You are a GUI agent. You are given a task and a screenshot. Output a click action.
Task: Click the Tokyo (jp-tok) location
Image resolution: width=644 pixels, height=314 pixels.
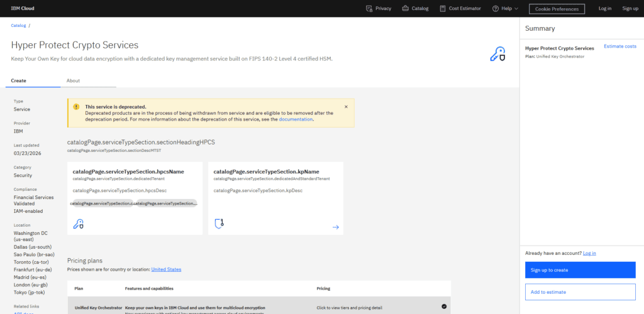click(29, 292)
